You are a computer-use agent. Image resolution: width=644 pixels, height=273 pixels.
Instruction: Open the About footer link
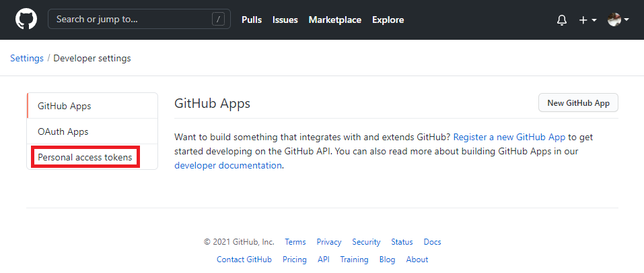[x=417, y=260]
